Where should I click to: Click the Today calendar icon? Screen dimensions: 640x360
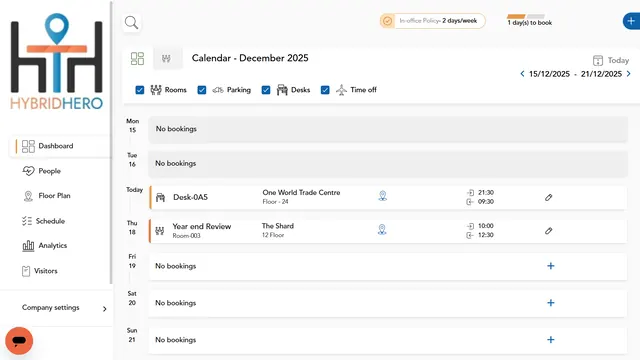coord(598,60)
